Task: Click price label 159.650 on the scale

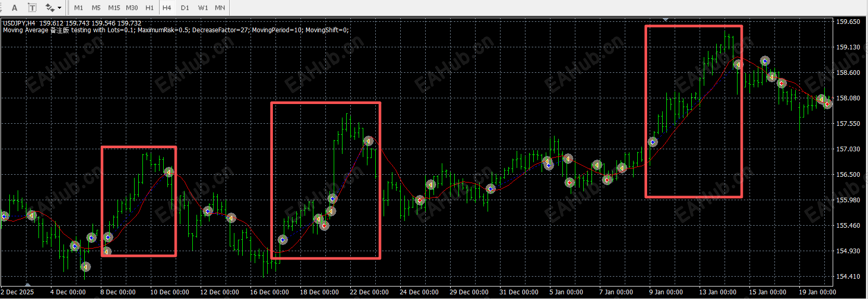Action: pyautogui.click(x=848, y=21)
